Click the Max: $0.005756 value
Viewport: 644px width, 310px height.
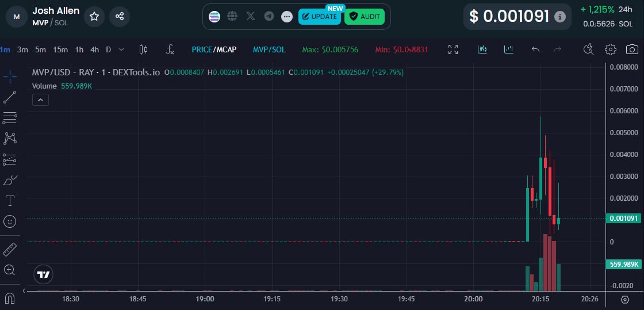[x=330, y=49]
